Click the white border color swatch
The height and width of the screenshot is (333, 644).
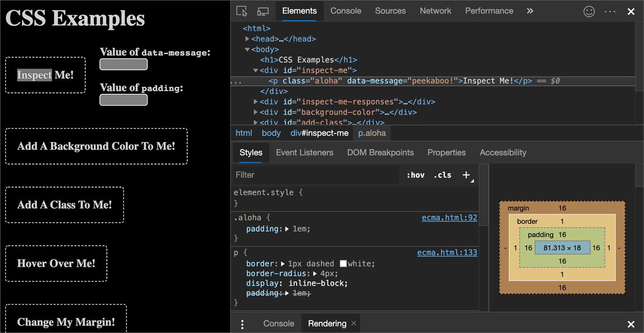pos(343,264)
